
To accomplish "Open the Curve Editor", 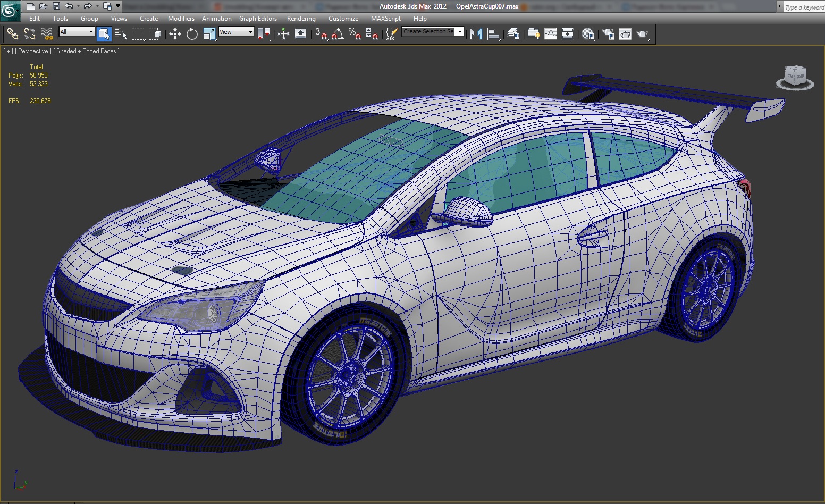I will [551, 34].
